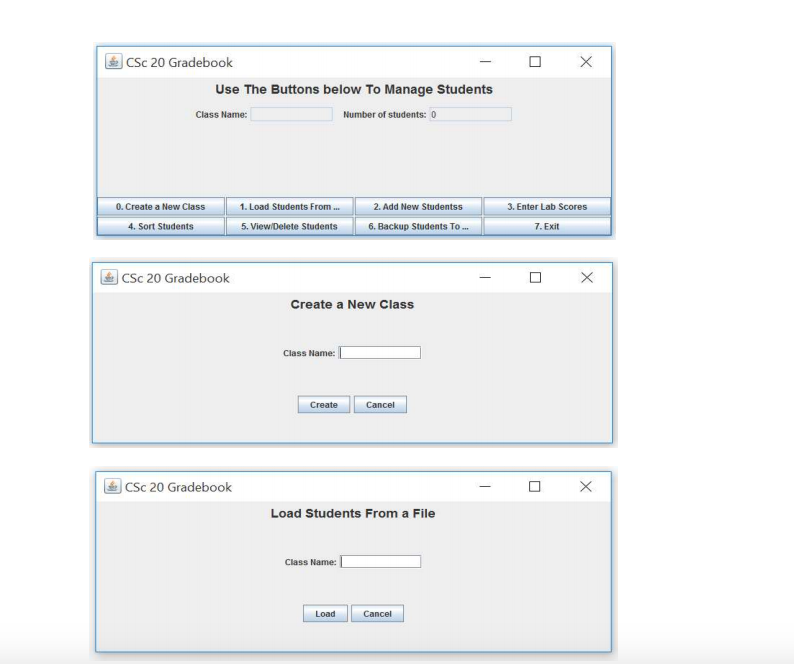Click the Create button

[x=324, y=405]
